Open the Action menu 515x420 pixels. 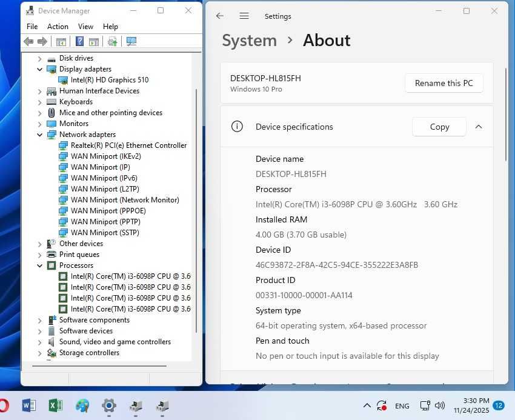pyautogui.click(x=58, y=27)
